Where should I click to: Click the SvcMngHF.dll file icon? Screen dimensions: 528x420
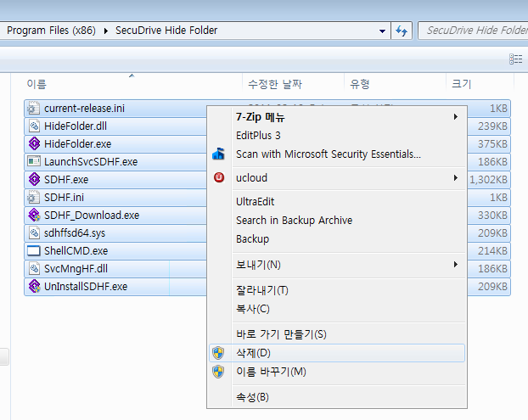[34, 269]
